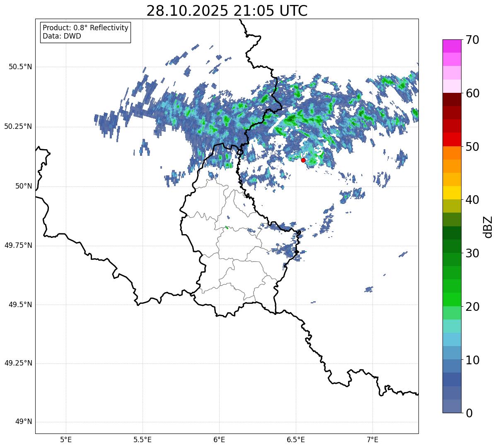Click the light cyan 15 dBZ colorbar swatch
Screen dimensions: 498x448
[452, 326]
